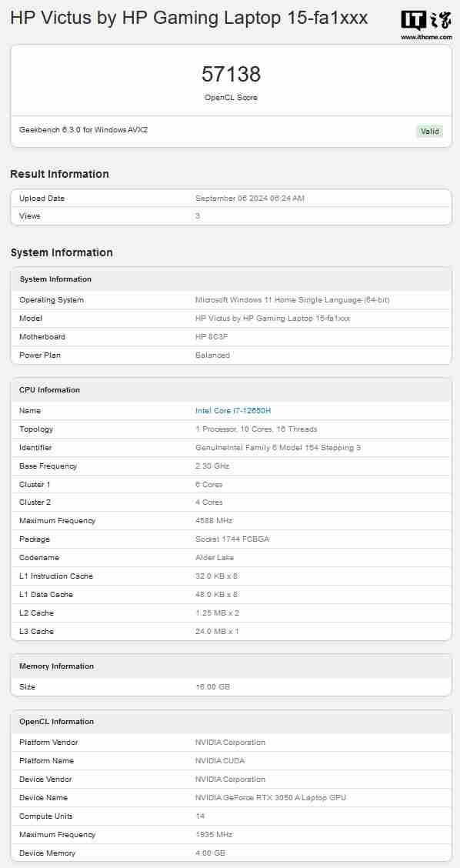Image resolution: width=460 pixels, height=868 pixels.
Task: Select the 57138 OpenCL score number
Action: tap(231, 74)
